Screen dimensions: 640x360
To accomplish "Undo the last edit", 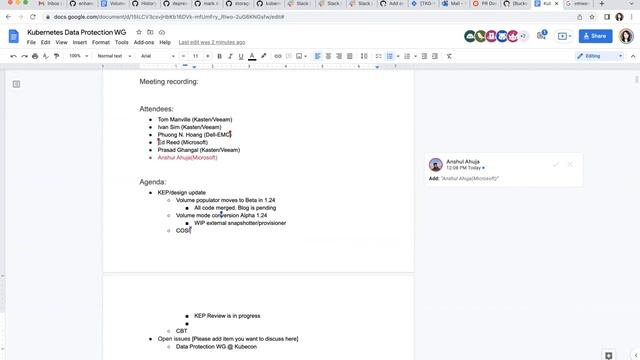I will [x=13, y=56].
